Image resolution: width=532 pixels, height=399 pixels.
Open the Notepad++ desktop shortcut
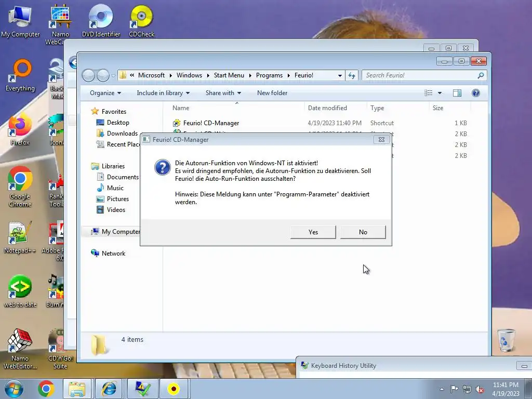[20, 238]
